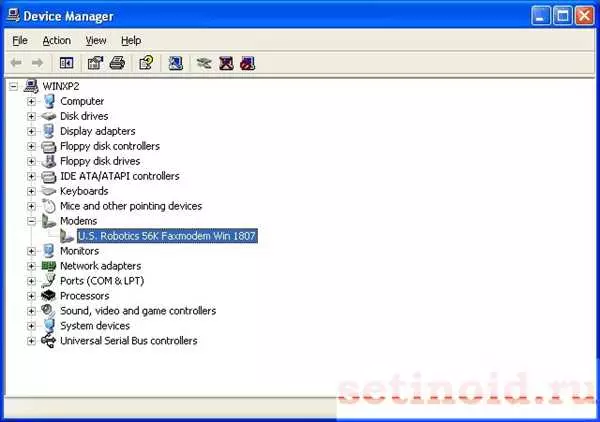Click the WINXP2 computer icon
This screenshot has height=422, width=600.
point(31,86)
